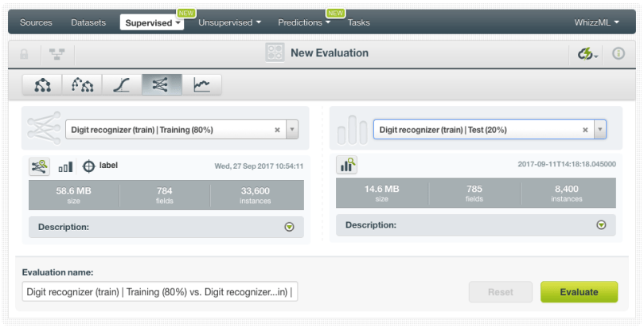The height and width of the screenshot is (328, 644).
Task: Select the decision tree model type icon
Action: pos(42,84)
